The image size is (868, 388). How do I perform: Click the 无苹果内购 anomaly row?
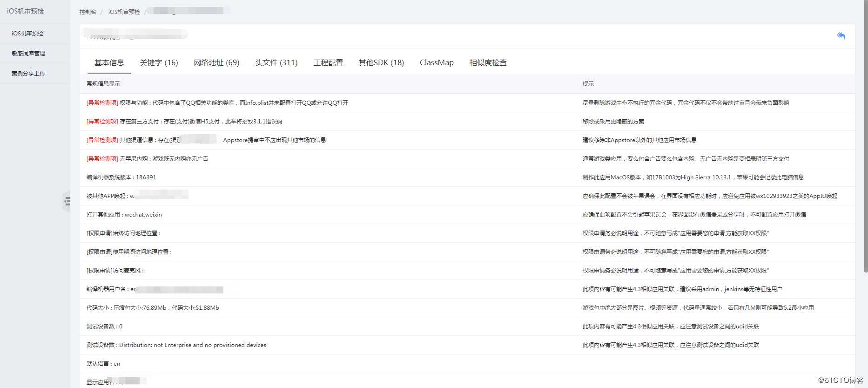[467, 158]
